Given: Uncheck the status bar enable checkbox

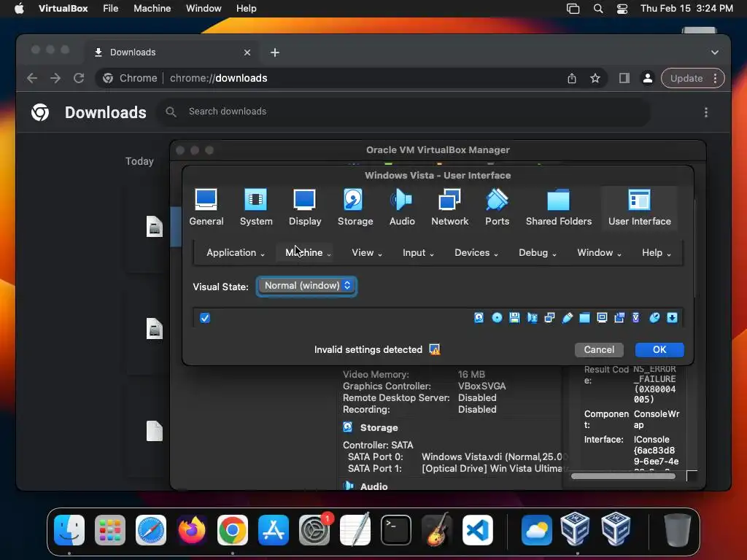Looking at the screenshot, I should [x=205, y=318].
